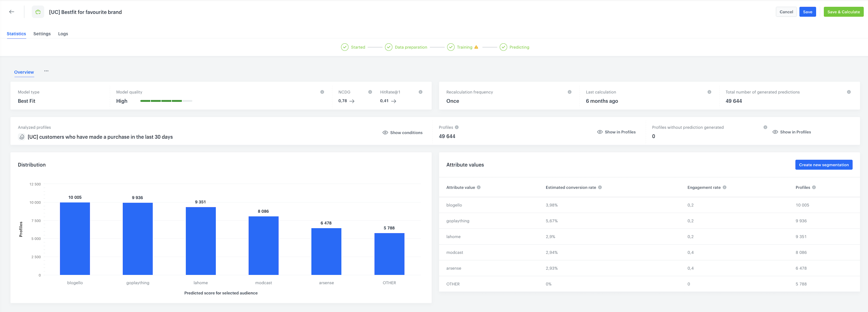Image resolution: width=868 pixels, height=312 pixels.
Task: Click the blogello bar in Distribution chart
Action: 75,239
